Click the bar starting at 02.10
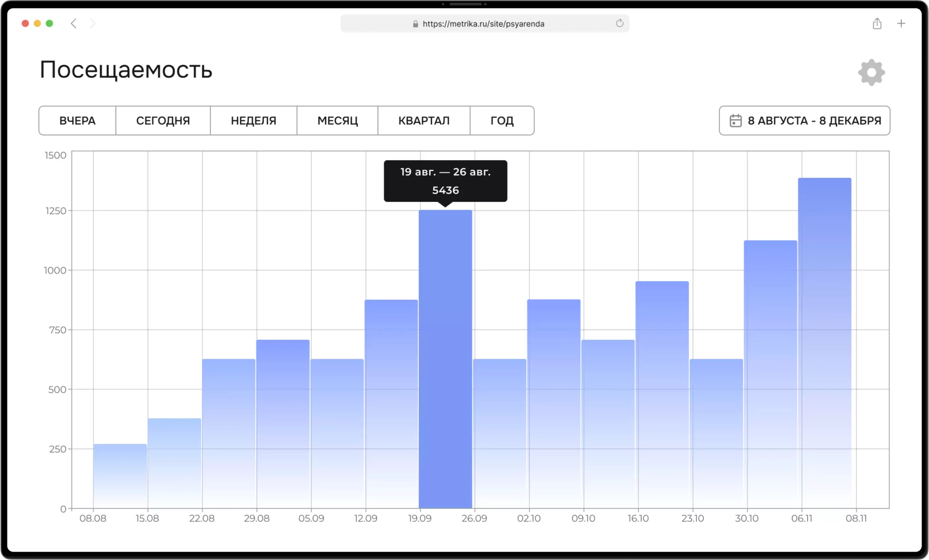 click(x=554, y=404)
